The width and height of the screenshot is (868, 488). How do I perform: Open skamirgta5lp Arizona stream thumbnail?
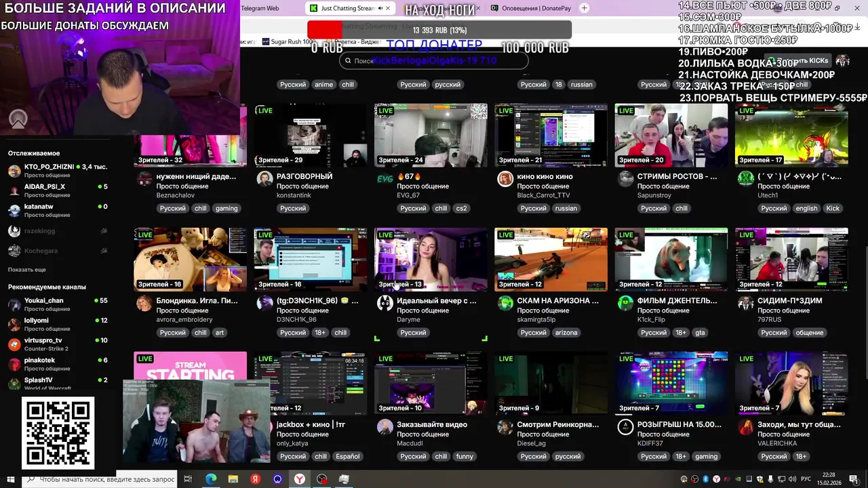[551, 259]
